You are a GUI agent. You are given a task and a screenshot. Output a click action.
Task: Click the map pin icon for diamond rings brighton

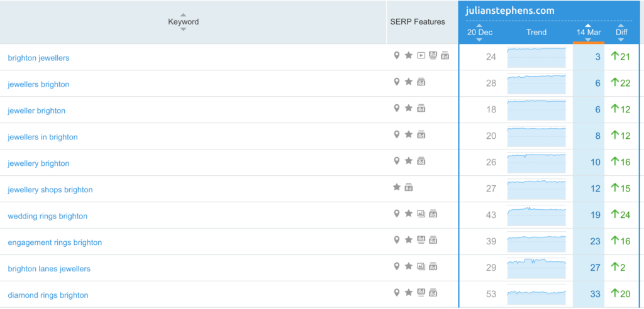[396, 293]
